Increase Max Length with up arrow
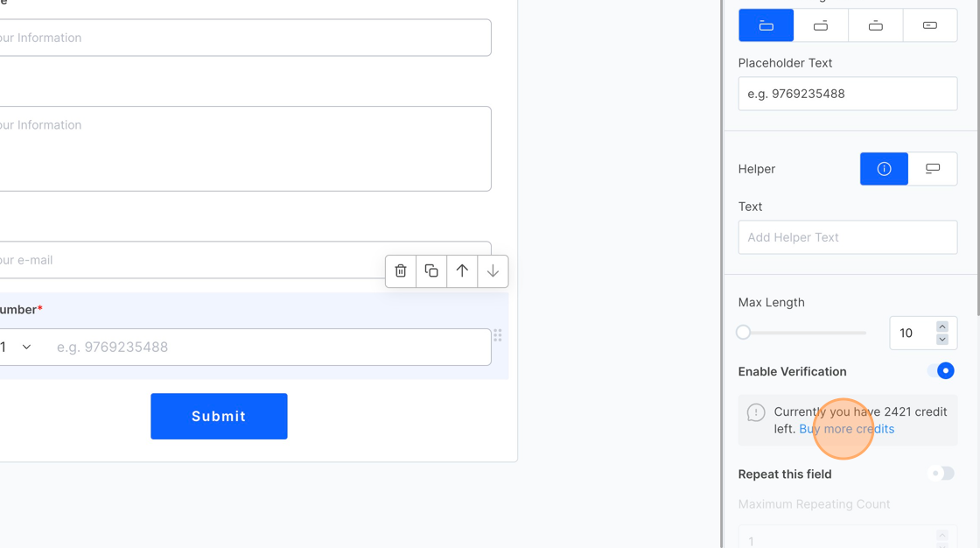 (x=942, y=327)
